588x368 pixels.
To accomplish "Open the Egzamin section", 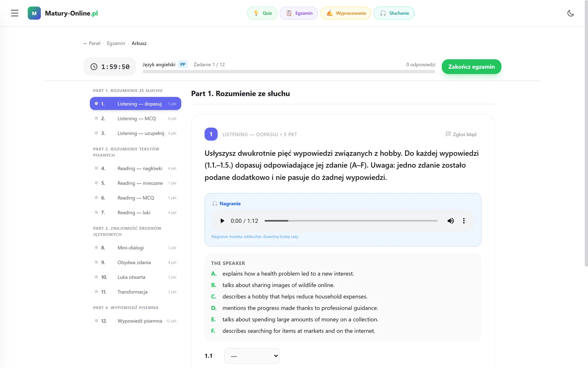I will click(299, 13).
